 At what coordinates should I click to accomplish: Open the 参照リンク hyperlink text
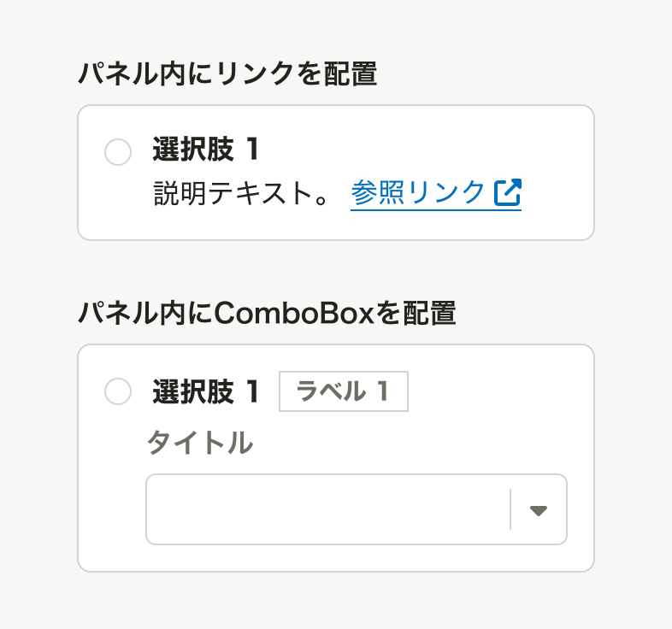[418, 193]
